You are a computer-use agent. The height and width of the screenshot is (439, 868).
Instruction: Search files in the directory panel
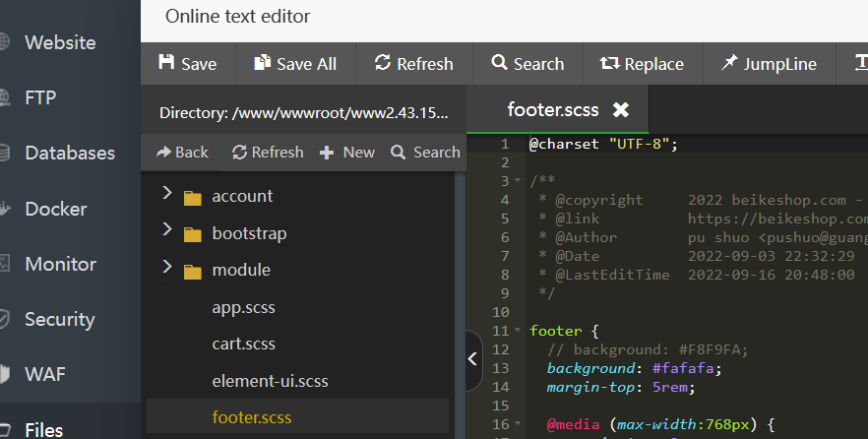coord(425,152)
